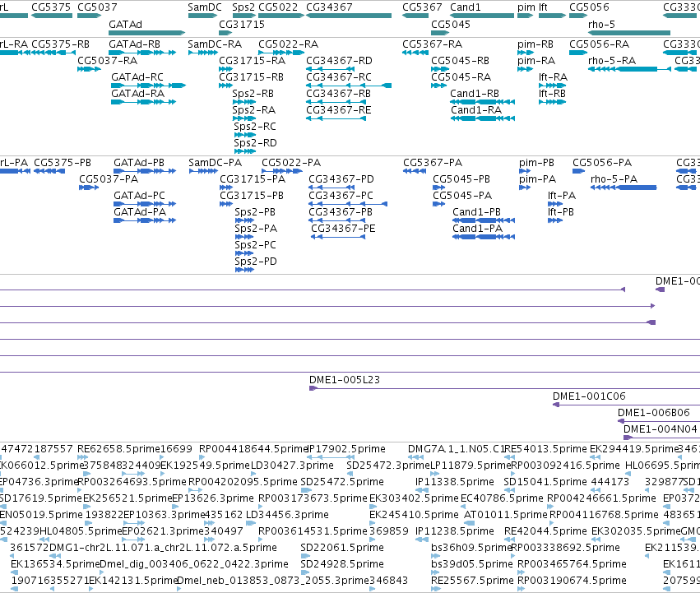Click the CG34367-RD transcript label
700x593 pixels.
click(x=339, y=60)
